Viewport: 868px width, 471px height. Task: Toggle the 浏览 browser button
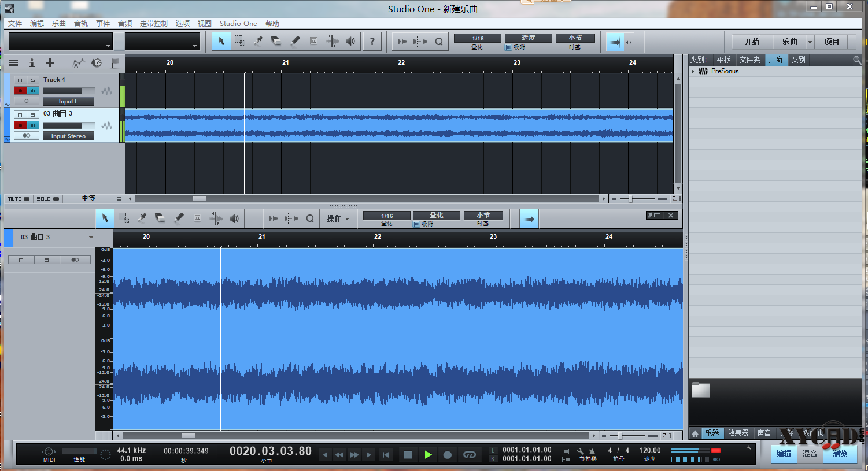[840, 454]
